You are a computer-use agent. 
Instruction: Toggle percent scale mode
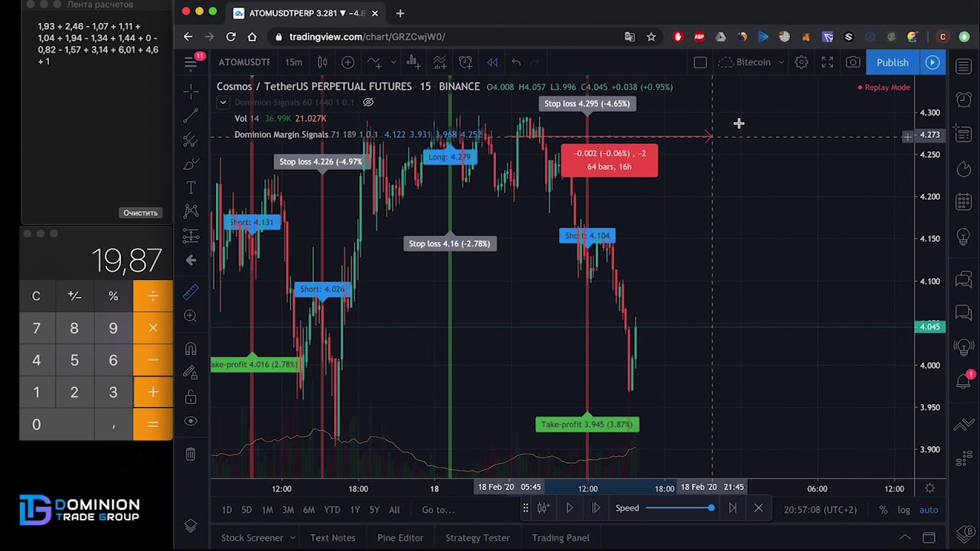pyautogui.click(x=883, y=510)
